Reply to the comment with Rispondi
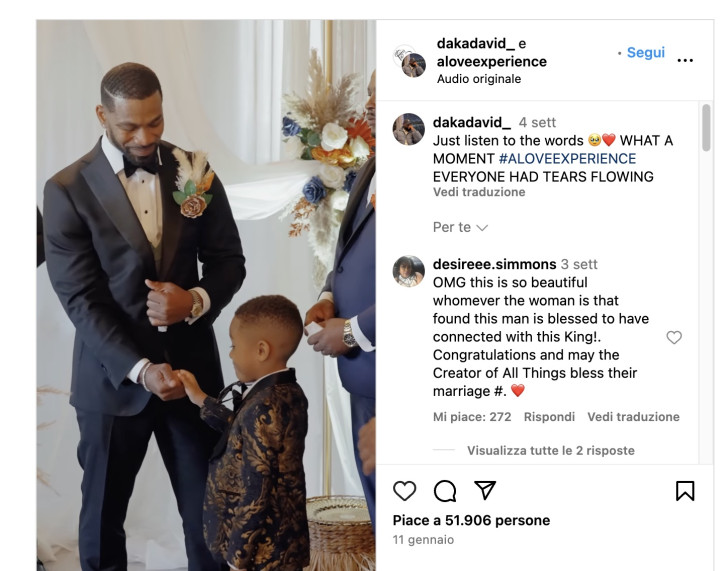Screen dimensions: 728x571 click(x=549, y=416)
